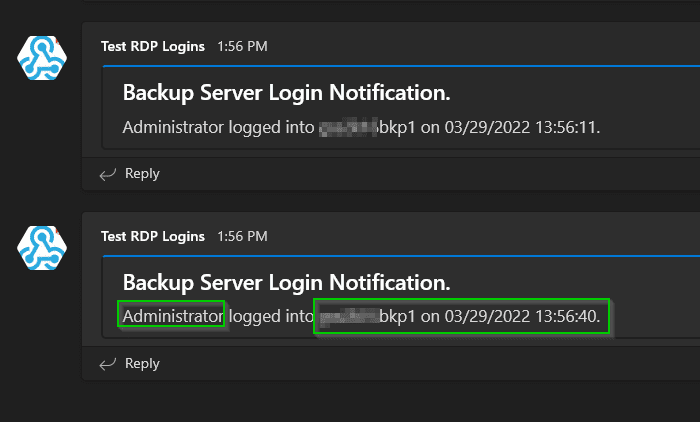Open Reply text on the 13:56:40 login message
This screenshot has height=422, width=700.
coord(142,364)
